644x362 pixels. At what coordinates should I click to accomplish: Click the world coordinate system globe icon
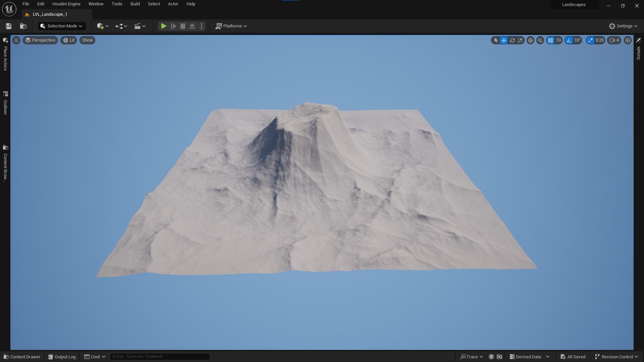tap(530, 40)
